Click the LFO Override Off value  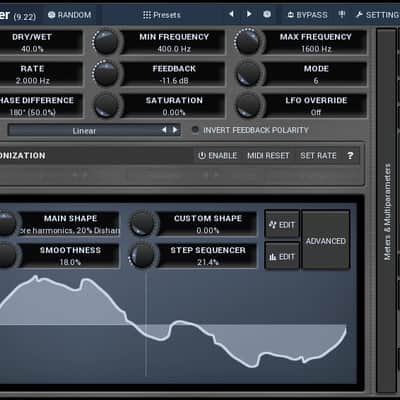316,112
